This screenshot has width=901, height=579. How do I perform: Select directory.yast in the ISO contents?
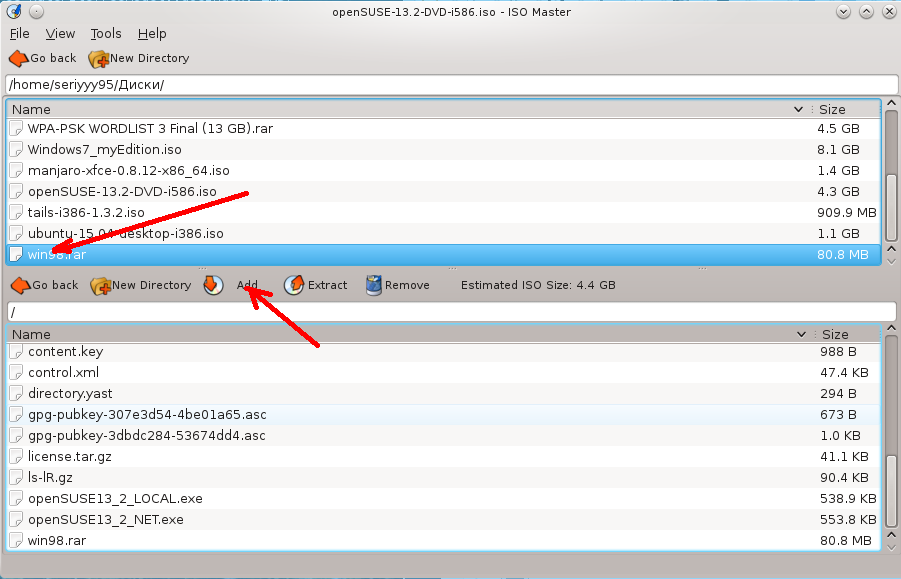point(443,393)
